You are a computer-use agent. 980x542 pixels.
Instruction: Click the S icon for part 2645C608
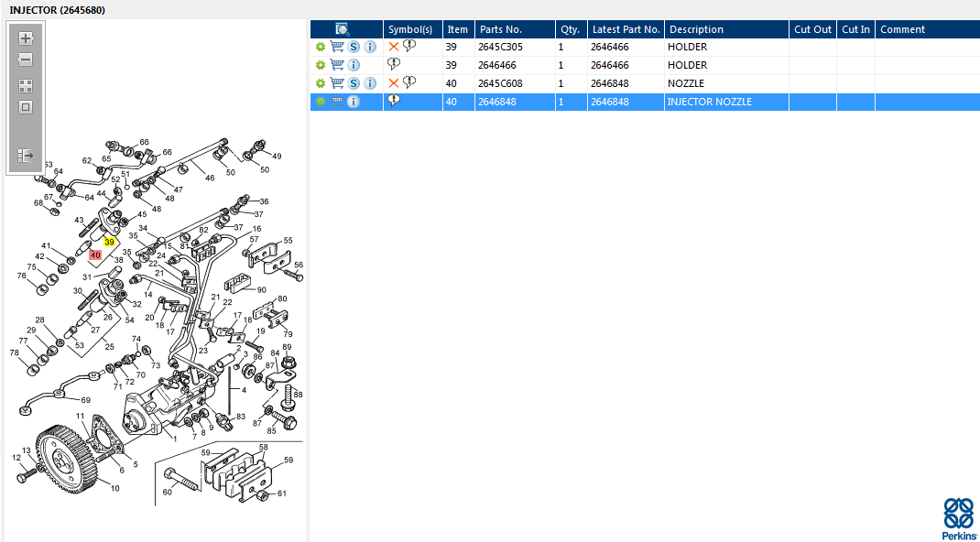tap(354, 83)
